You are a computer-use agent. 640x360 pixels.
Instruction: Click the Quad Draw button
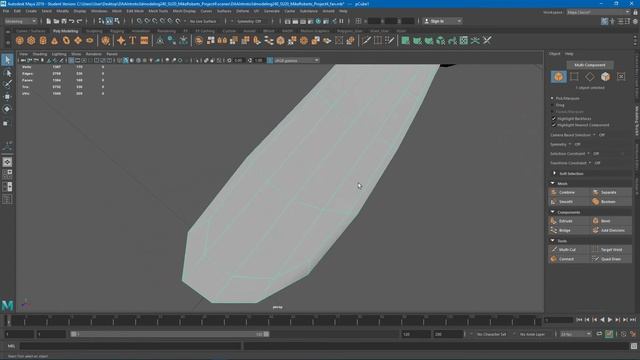click(x=611, y=259)
